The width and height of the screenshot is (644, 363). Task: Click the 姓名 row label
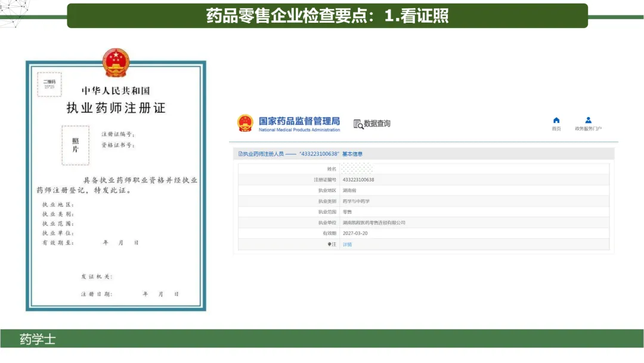pos(332,169)
